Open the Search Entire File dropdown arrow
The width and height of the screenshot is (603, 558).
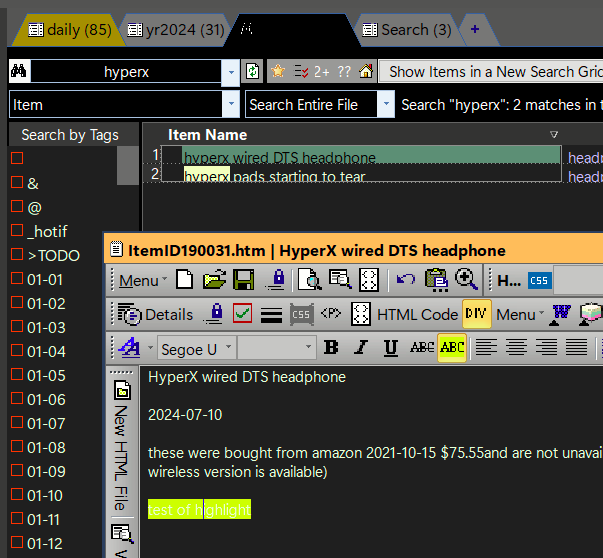pyautogui.click(x=386, y=104)
